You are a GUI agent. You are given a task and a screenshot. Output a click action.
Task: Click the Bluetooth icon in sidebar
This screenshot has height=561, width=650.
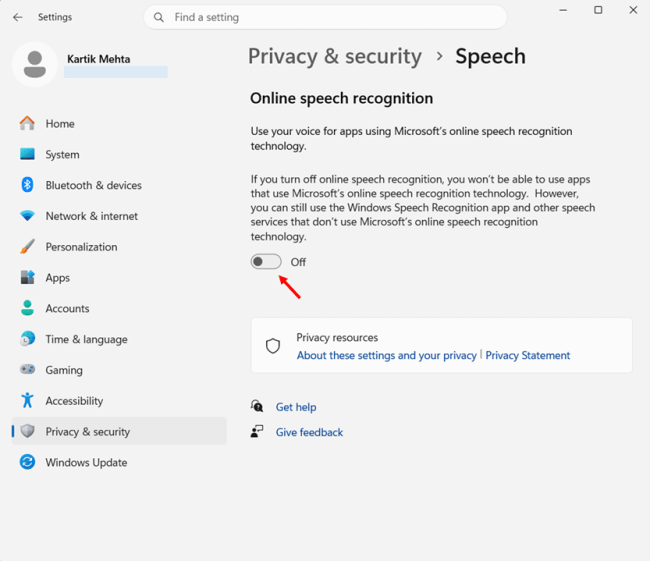tap(27, 185)
